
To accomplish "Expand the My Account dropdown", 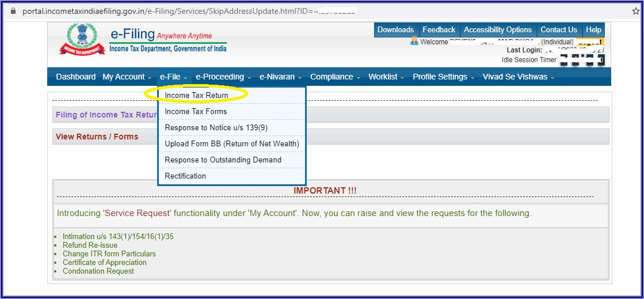I will pos(127,77).
